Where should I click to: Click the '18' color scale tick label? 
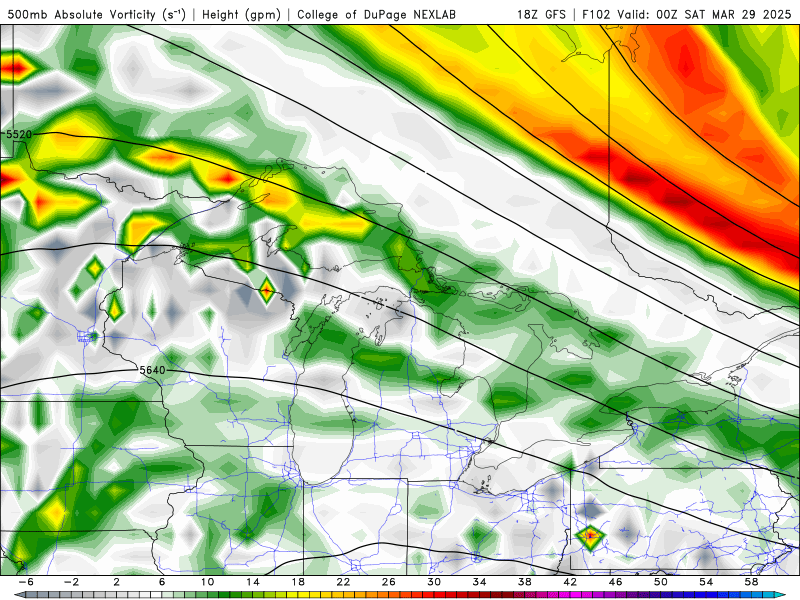click(x=298, y=582)
